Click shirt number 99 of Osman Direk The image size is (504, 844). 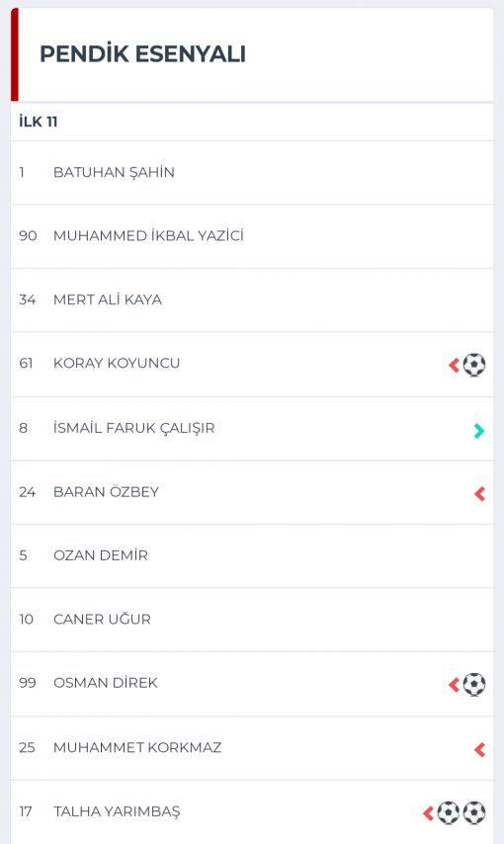click(28, 683)
